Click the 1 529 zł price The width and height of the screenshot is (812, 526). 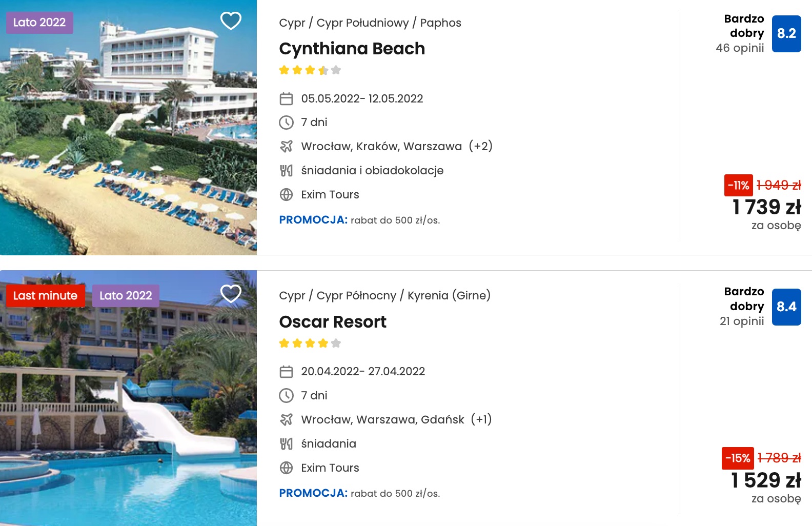coord(766,480)
